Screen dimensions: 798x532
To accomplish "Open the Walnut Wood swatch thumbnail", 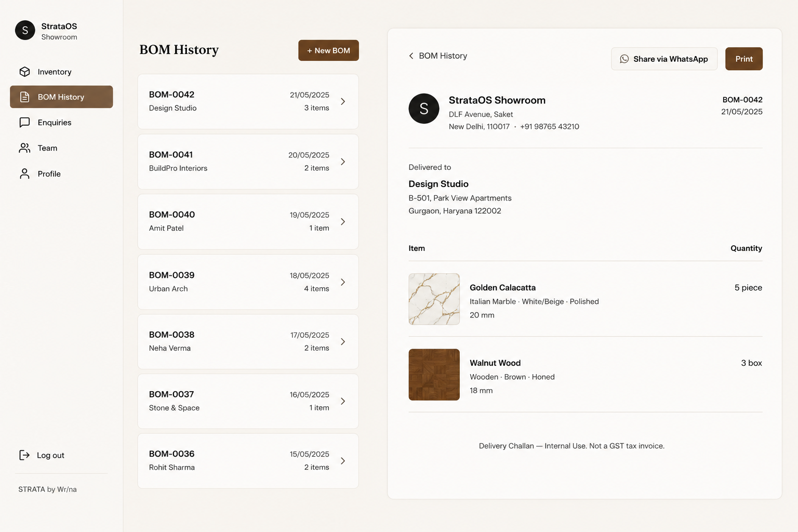I will click(x=434, y=375).
